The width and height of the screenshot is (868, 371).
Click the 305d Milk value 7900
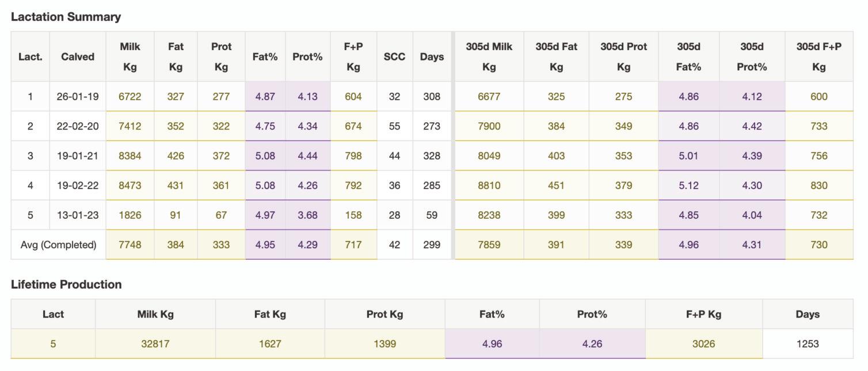click(489, 126)
